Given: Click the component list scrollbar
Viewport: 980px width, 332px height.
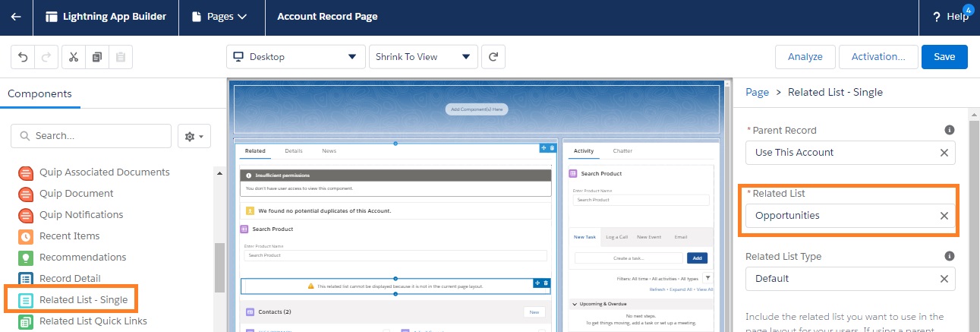Looking at the screenshot, I should (219, 267).
